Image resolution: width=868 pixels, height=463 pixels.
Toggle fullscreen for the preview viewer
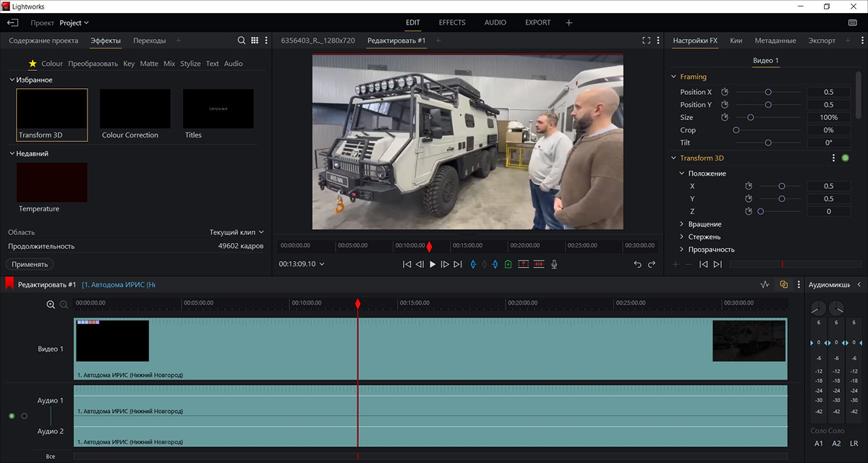coord(646,41)
